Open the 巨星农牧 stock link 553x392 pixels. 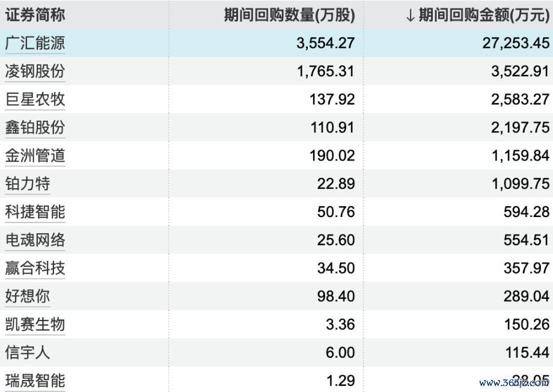click(35, 99)
